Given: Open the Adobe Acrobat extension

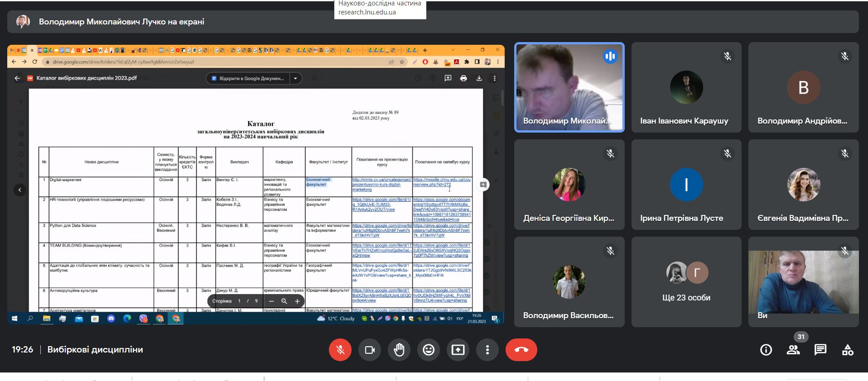Looking at the screenshot, I should 457,62.
